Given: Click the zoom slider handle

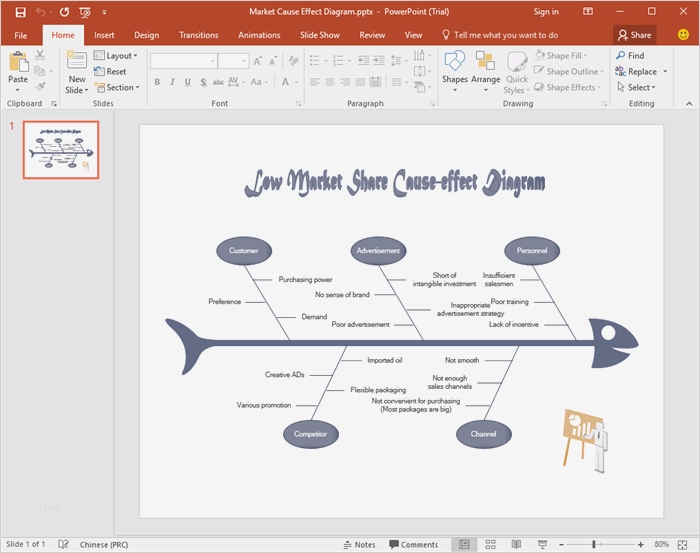Looking at the screenshot, I should coord(594,544).
